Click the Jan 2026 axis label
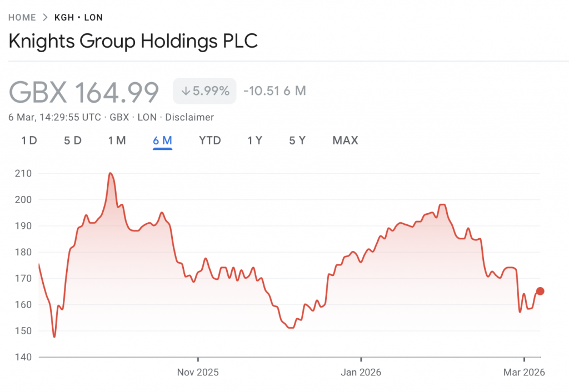 (361, 372)
